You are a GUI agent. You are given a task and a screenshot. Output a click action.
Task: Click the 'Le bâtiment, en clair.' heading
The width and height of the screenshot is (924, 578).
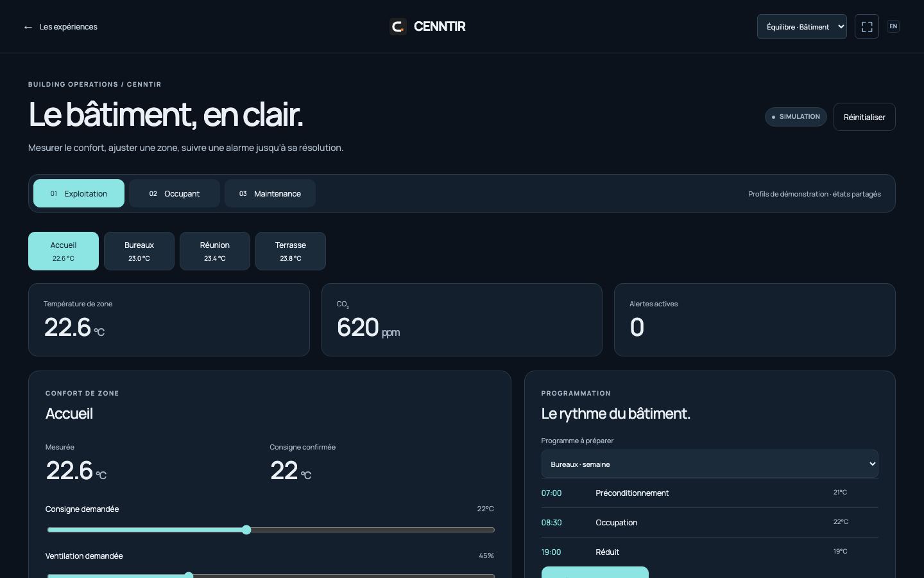coord(166,115)
